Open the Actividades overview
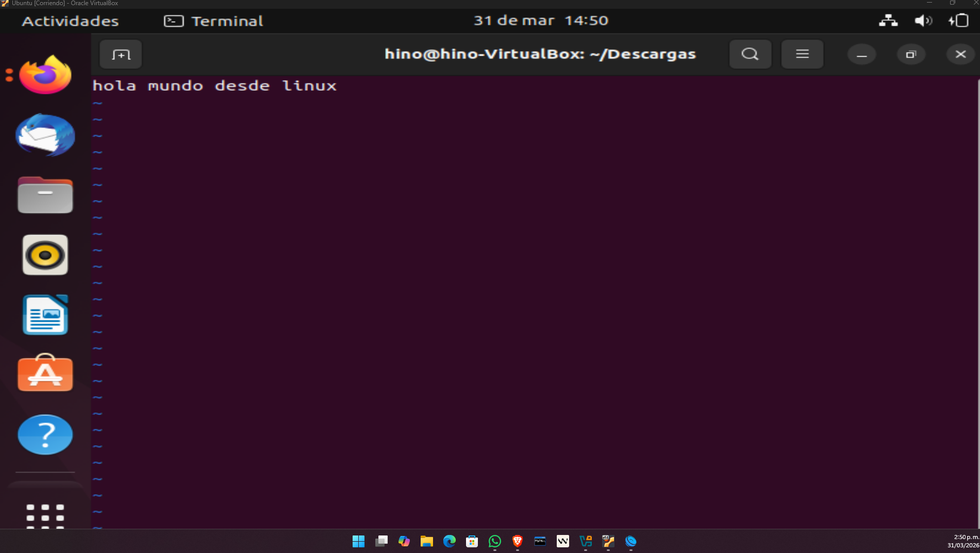Viewport: 980px width, 553px height. (x=70, y=21)
